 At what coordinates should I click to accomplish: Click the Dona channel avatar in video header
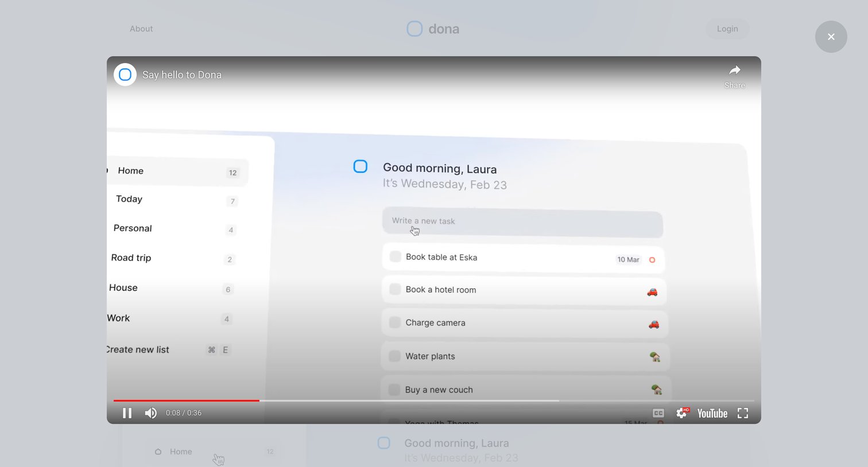pyautogui.click(x=125, y=75)
